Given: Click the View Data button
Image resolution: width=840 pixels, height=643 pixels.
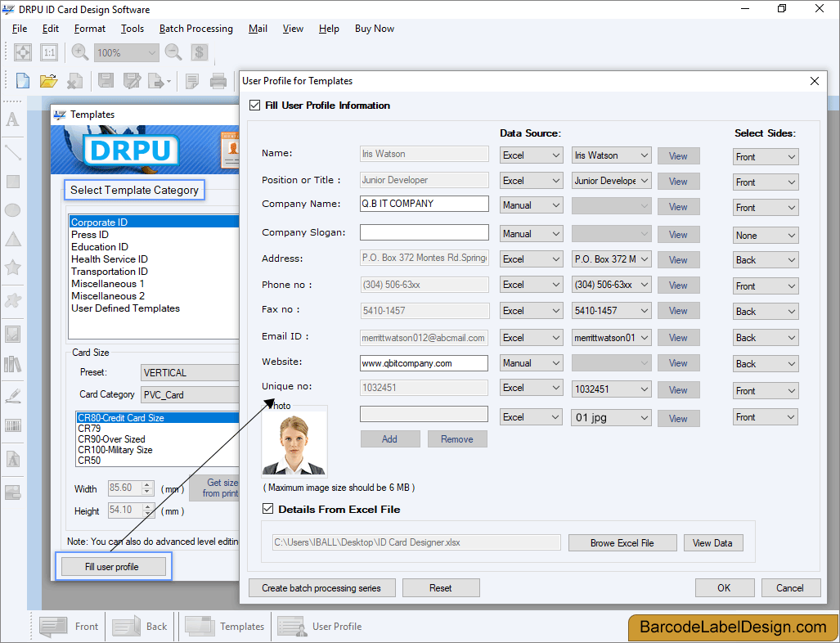Looking at the screenshot, I should [713, 543].
